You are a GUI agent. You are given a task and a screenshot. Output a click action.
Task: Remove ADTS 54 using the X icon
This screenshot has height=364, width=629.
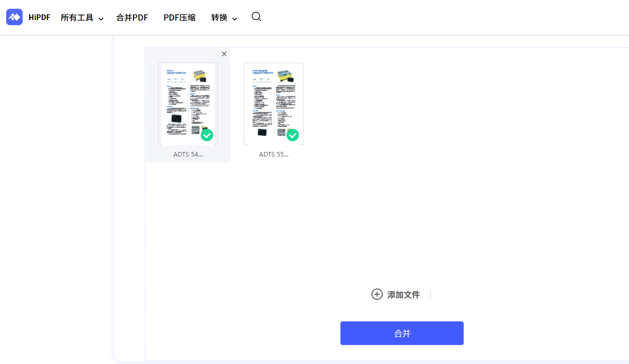pyautogui.click(x=224, y=54)
